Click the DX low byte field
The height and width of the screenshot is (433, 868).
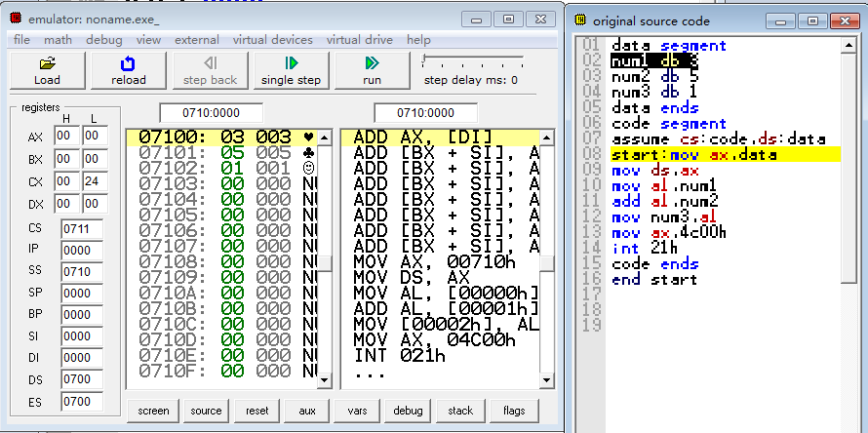coord(96,205)
